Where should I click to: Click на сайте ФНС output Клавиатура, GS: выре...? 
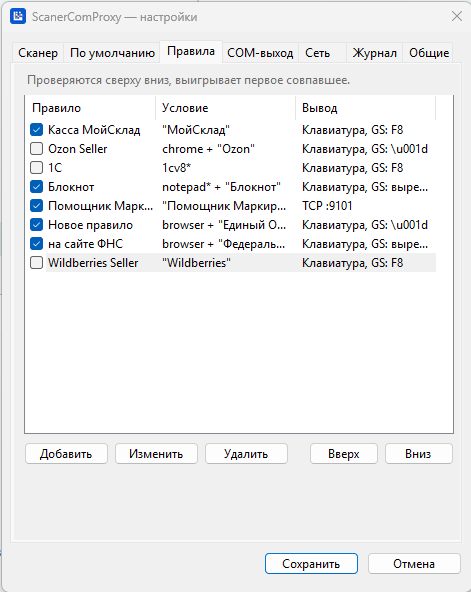tap(365, 244)
